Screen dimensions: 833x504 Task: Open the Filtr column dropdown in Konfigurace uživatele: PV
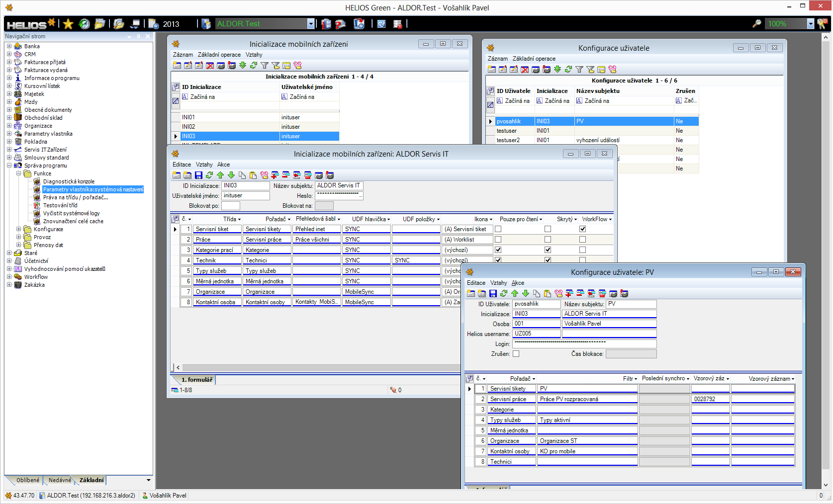click(636, 379)
